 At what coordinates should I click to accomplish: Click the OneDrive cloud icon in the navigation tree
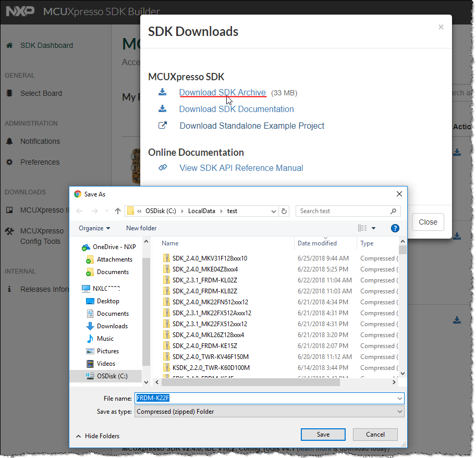86,247
